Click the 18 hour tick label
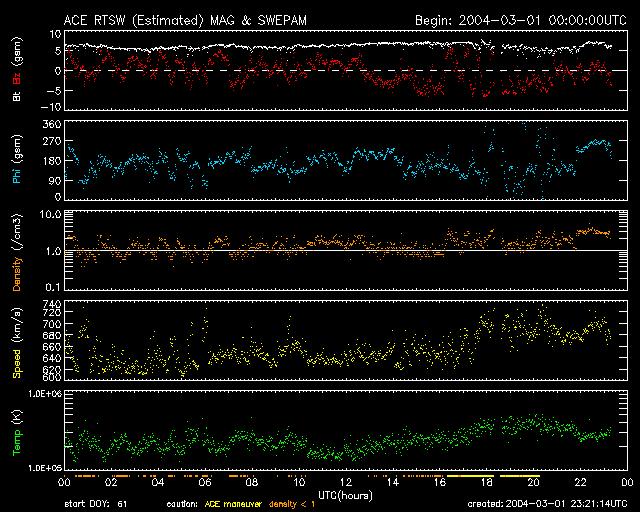This screenshot has height=512, width=640. (486, 483)
